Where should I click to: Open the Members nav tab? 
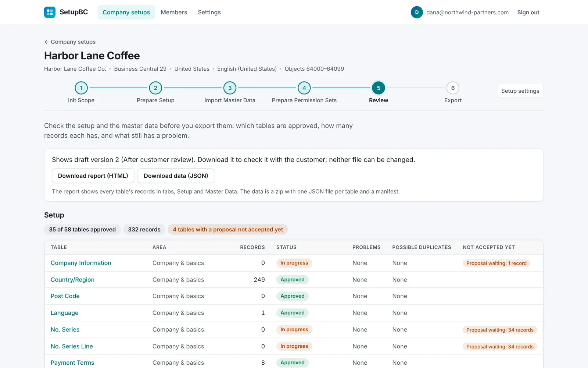pos(174,12)
